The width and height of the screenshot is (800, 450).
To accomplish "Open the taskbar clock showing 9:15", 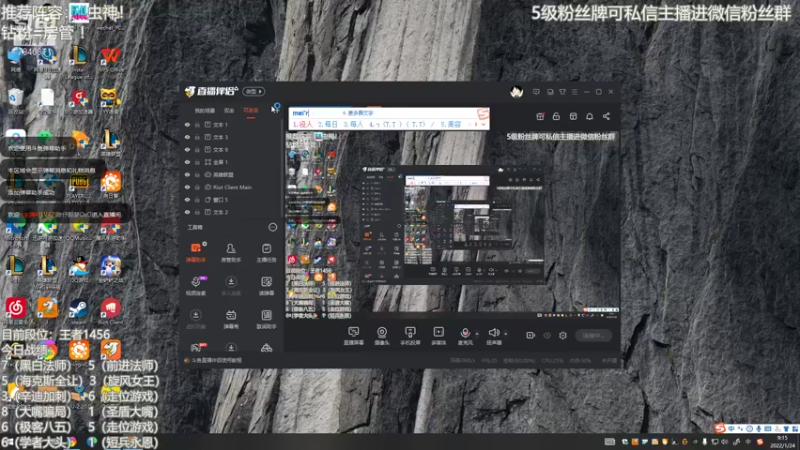I will [x=782, y=442].
